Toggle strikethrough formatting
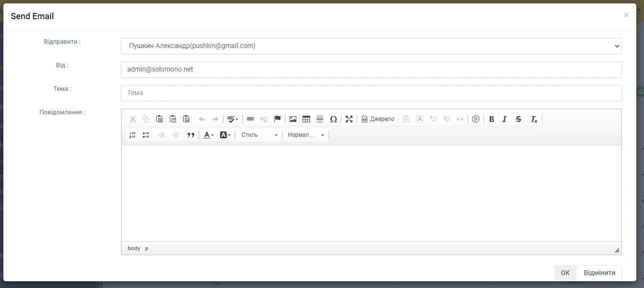This screenshot has height=288, width=644. pos(518,119)
